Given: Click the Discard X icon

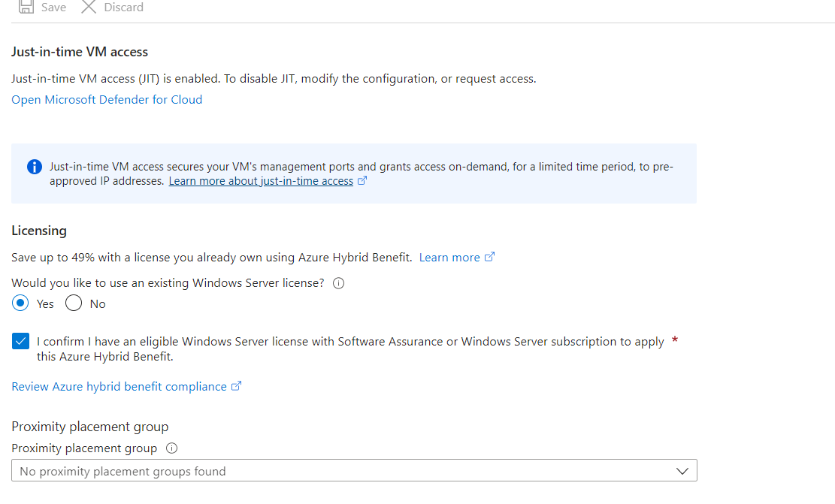Looking at the screenshot, I should [x=89, y=7].
